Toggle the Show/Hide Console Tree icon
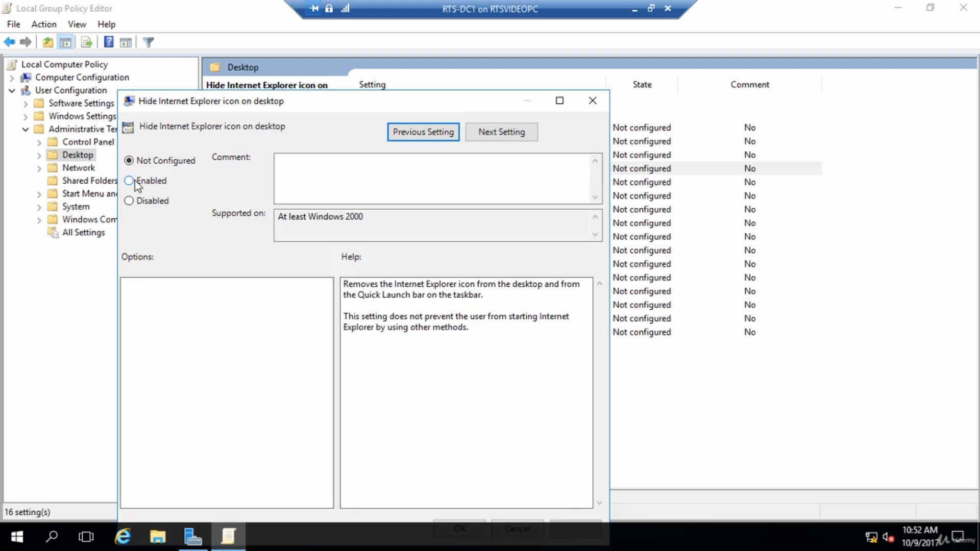The image size is (980, 551). pos(65,42)
